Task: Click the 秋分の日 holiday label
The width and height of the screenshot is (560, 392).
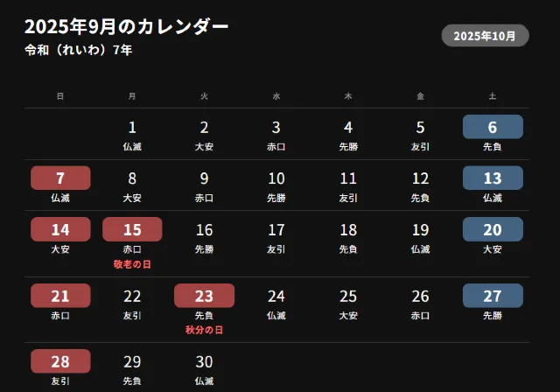Action: tap(204, 330)
